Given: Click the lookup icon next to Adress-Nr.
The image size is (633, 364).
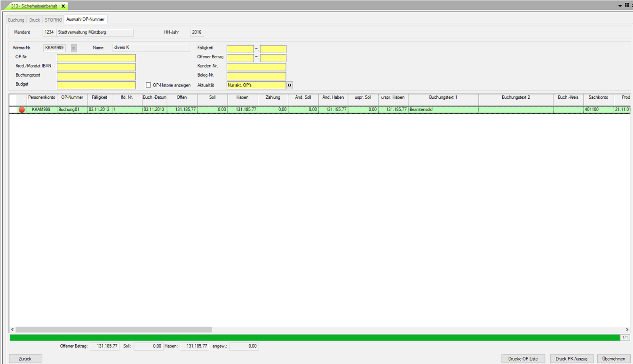Looking at the screenshot, I should pos(74,48).
